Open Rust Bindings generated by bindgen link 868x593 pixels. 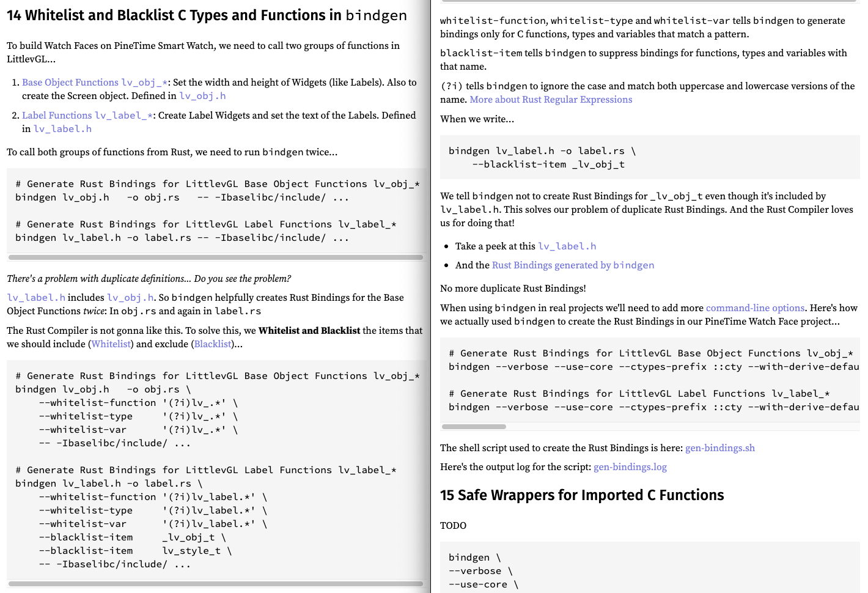point(573,265)
